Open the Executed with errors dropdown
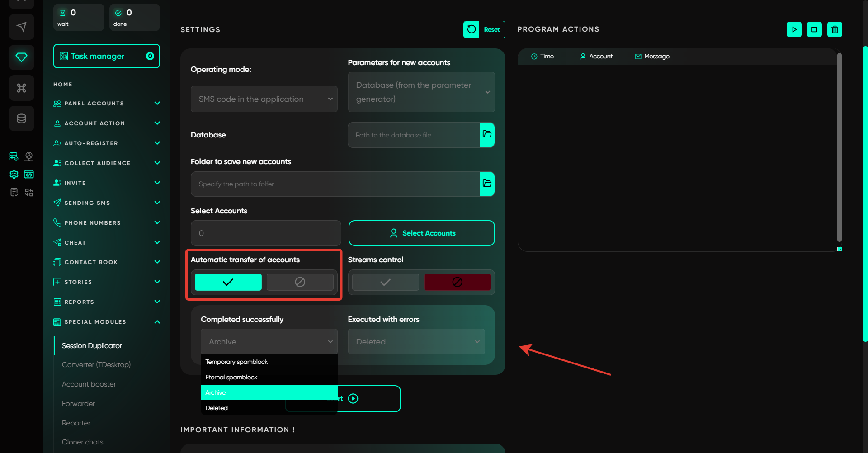This screenshot has height=453, width=868. 416,342
